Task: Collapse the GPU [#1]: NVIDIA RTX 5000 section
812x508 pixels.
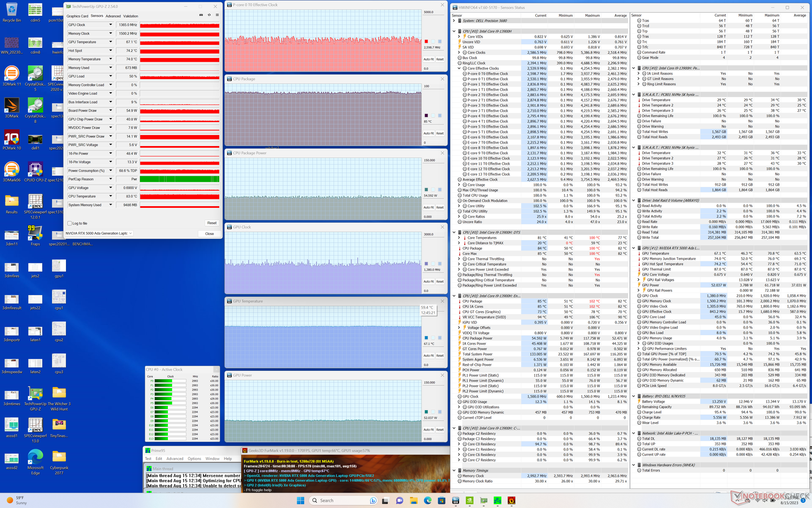Action: [634, 248]
